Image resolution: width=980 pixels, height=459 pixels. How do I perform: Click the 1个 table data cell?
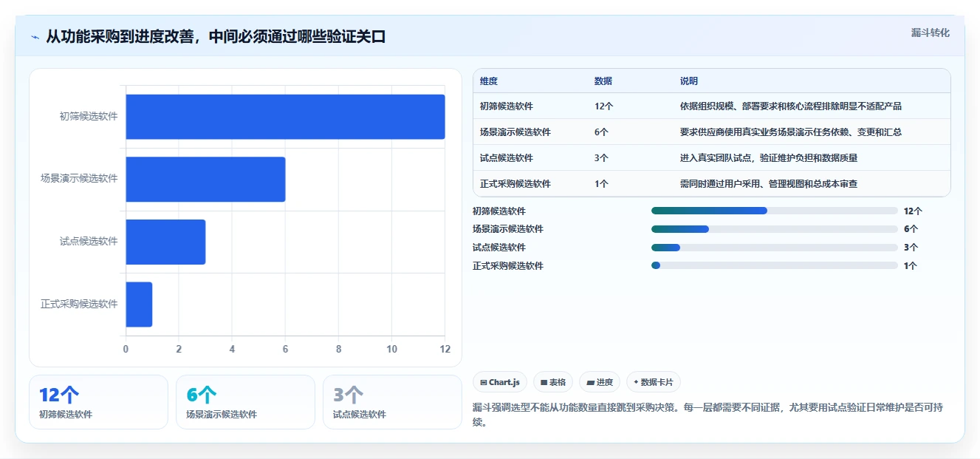[602, 184]
